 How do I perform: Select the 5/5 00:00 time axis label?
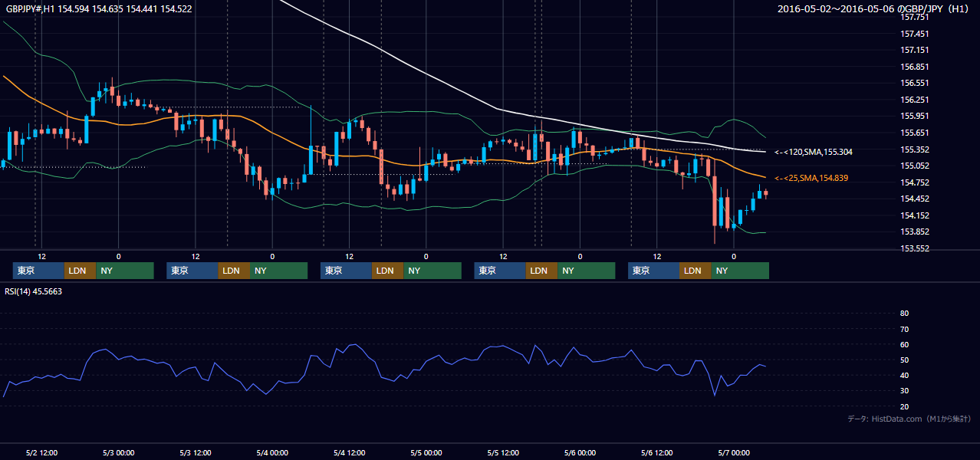pos(426,452)
